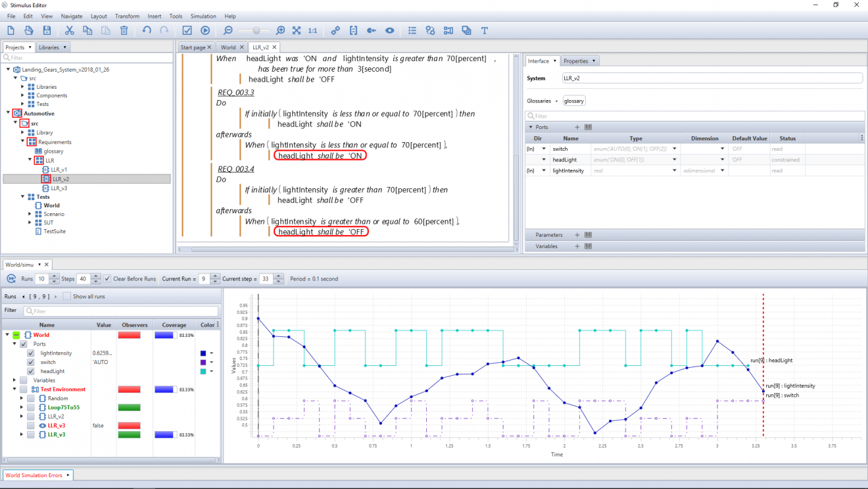
Task: Check the Loop75To55 row checkbox
Action: (31, 407)
